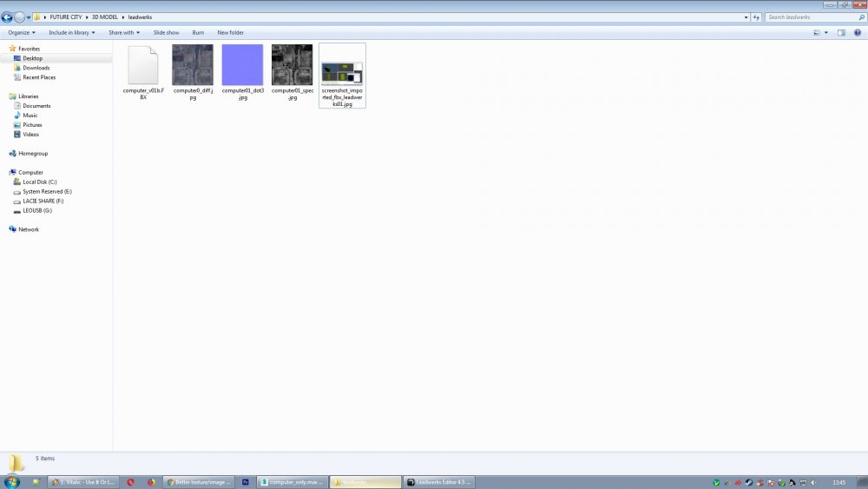
Task: Open the address bar history dropdown
Action: coord(746,17)
